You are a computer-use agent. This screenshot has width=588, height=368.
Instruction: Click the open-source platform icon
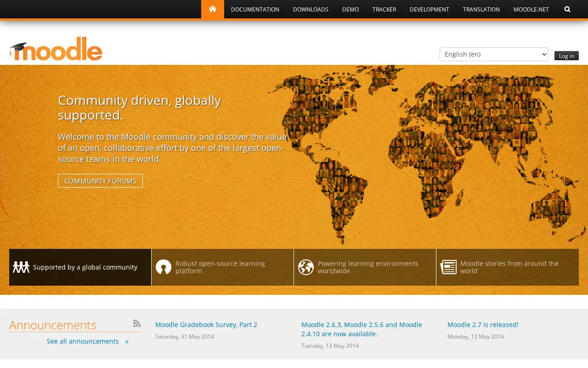point(164,267)
